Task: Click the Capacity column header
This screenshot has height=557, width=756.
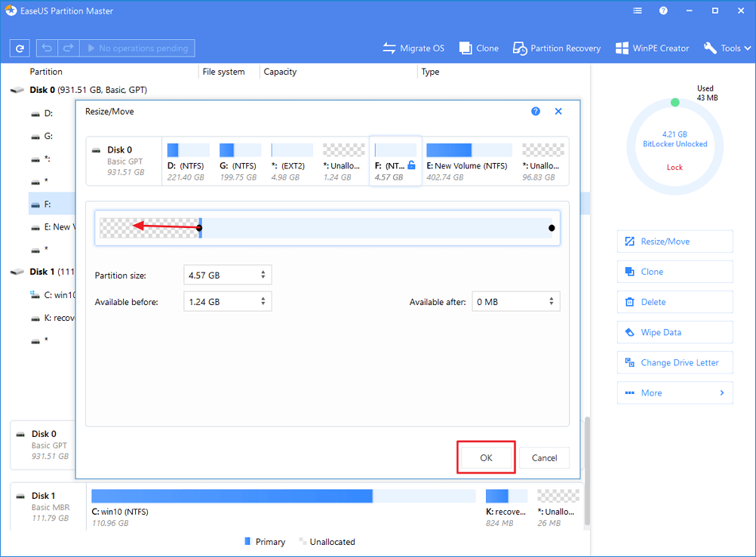Action: click(x=280, y=72)
